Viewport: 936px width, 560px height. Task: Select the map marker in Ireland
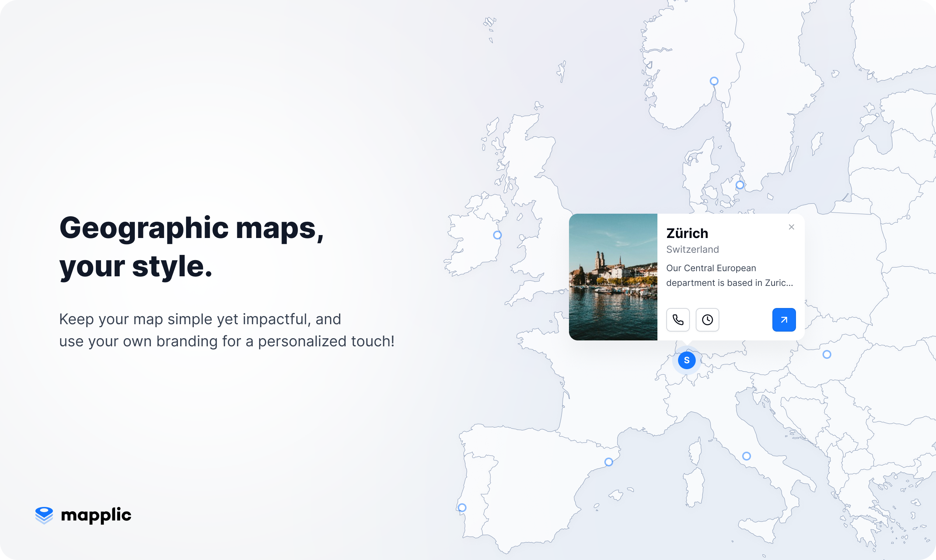click(497, 235)
